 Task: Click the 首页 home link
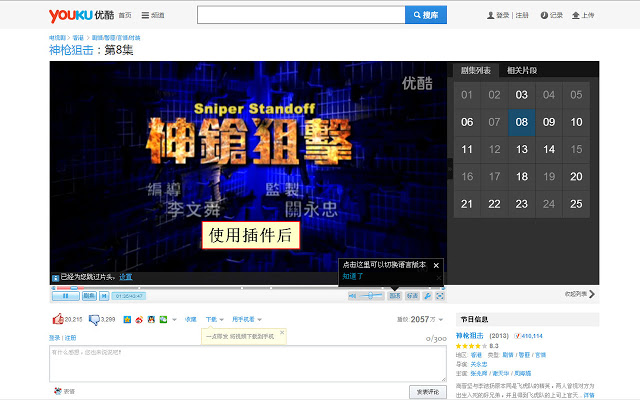tap(125, 15)
